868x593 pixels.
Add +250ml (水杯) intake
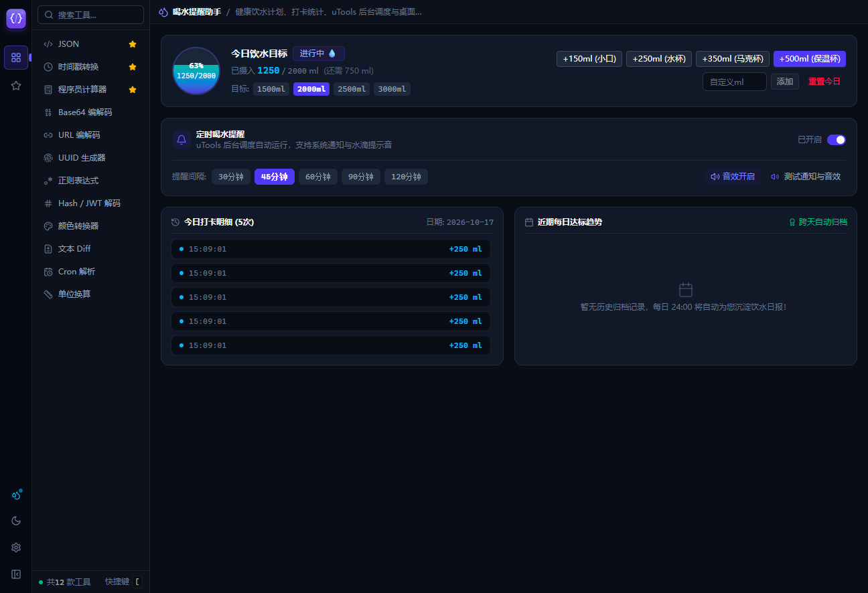point(659,59)
